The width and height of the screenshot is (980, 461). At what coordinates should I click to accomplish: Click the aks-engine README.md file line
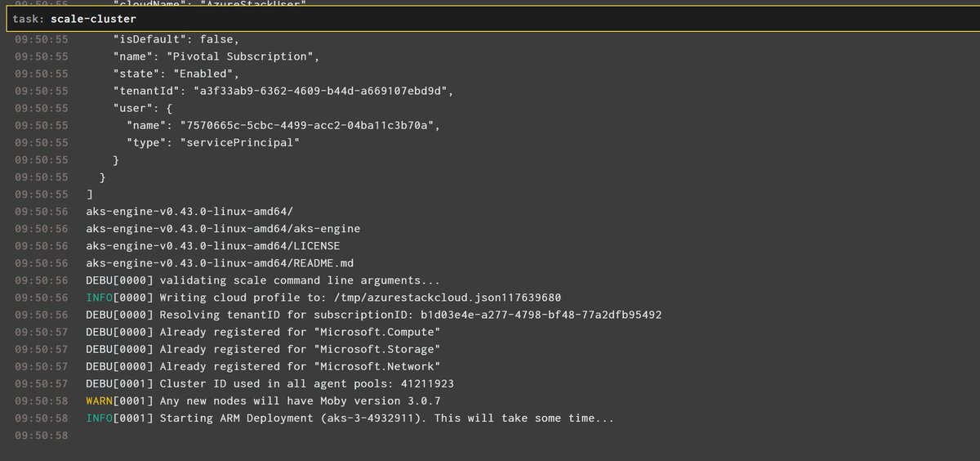pyautogui.click(x=220, y=263)
